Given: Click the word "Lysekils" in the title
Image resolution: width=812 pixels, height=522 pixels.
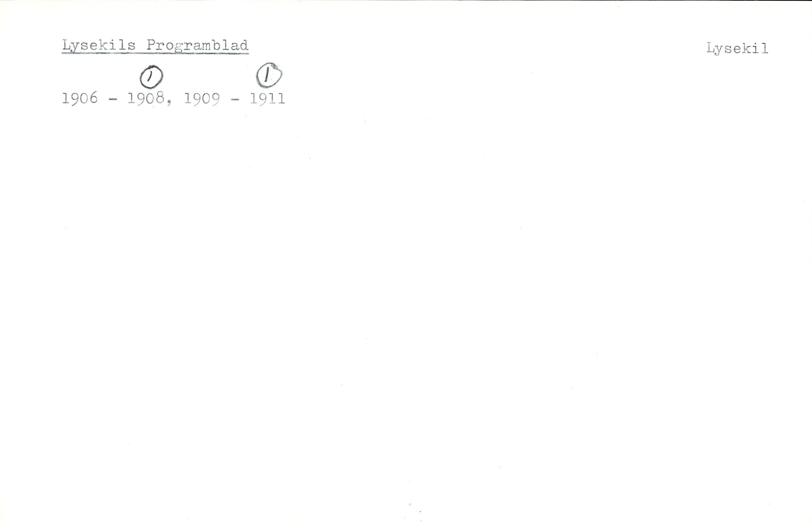Looking at the screenshot, I should point(99,45).
